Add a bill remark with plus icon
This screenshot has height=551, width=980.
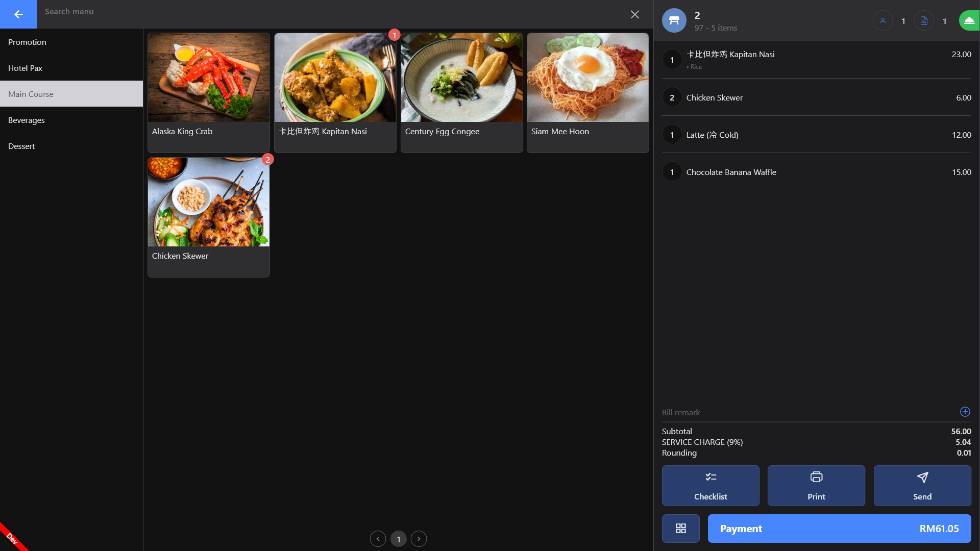click(965, 412)
